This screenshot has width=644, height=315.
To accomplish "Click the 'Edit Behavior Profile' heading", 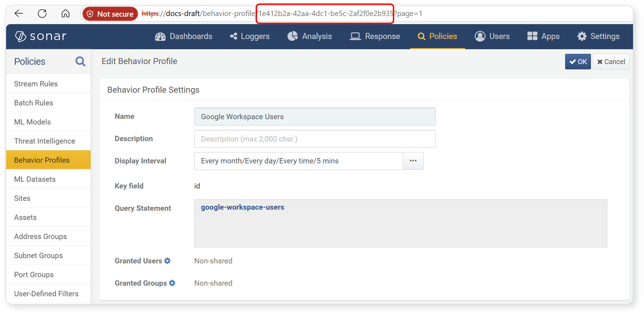I will pyautogui.click(x=139, y=61).
